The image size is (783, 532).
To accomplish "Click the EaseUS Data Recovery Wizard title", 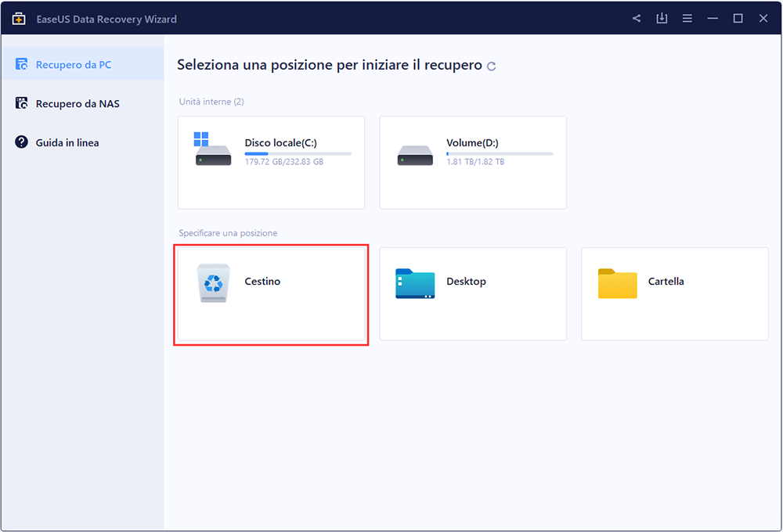I will pos(106,19).
